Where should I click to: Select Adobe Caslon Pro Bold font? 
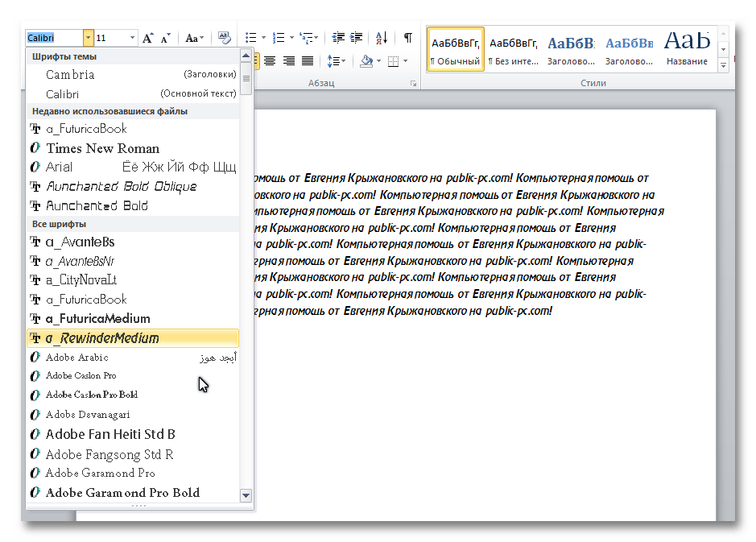click(x=133, y=395)
